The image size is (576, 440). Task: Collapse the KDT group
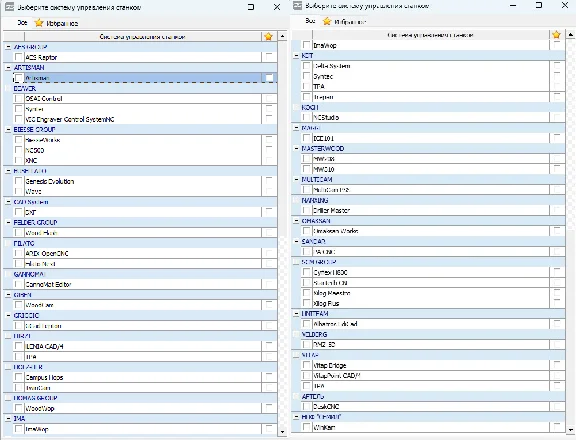[x=296, y=55]
